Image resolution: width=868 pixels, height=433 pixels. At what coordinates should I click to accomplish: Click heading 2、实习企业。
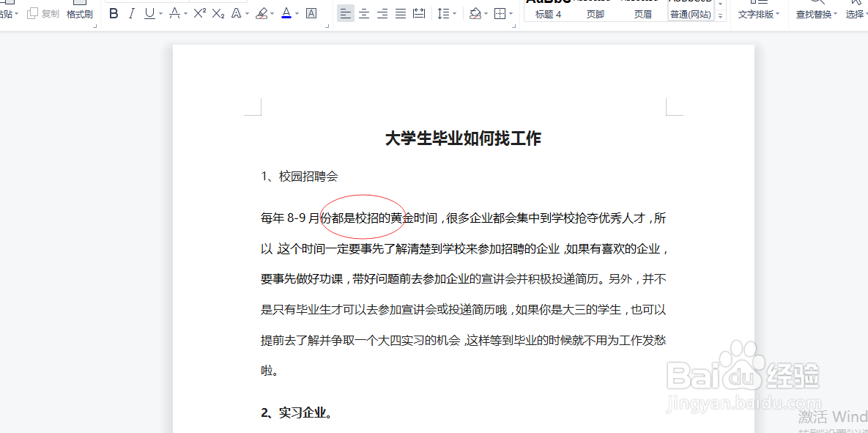(297, 412)
